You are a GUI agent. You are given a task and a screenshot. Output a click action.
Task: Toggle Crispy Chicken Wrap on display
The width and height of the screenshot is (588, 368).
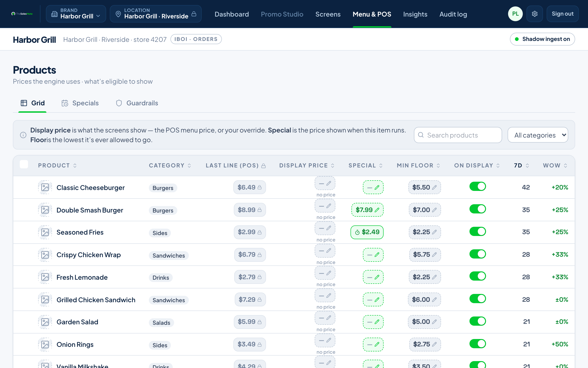(x=478, y=254)
